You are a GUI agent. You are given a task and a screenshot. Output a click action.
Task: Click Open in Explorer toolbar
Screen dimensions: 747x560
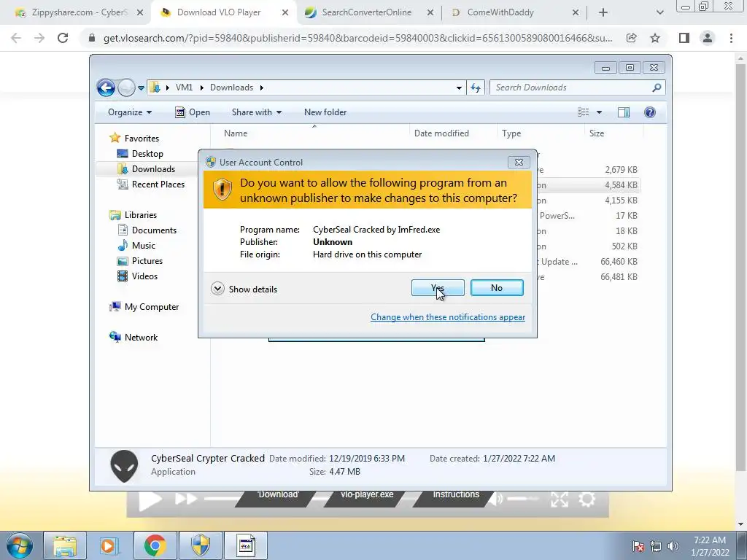(x=193, y=112)
